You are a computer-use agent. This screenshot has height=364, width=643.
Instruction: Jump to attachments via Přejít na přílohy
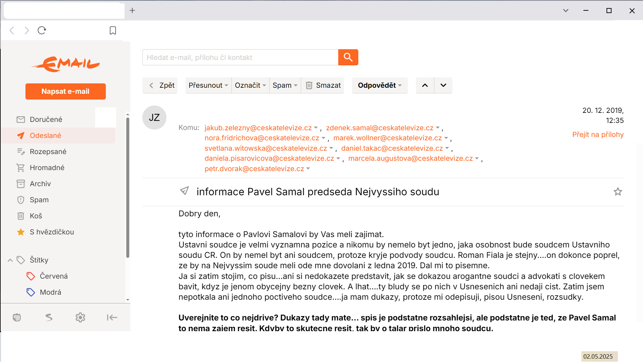[x=598, y=135]
